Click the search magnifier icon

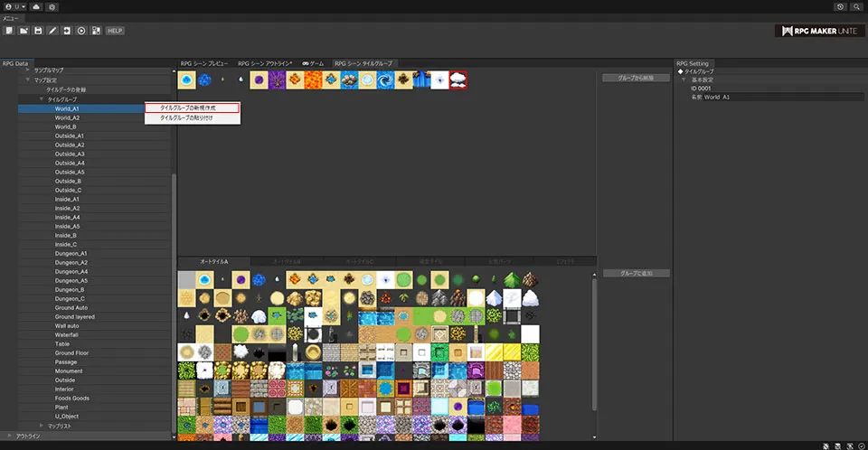coord(855,6)
